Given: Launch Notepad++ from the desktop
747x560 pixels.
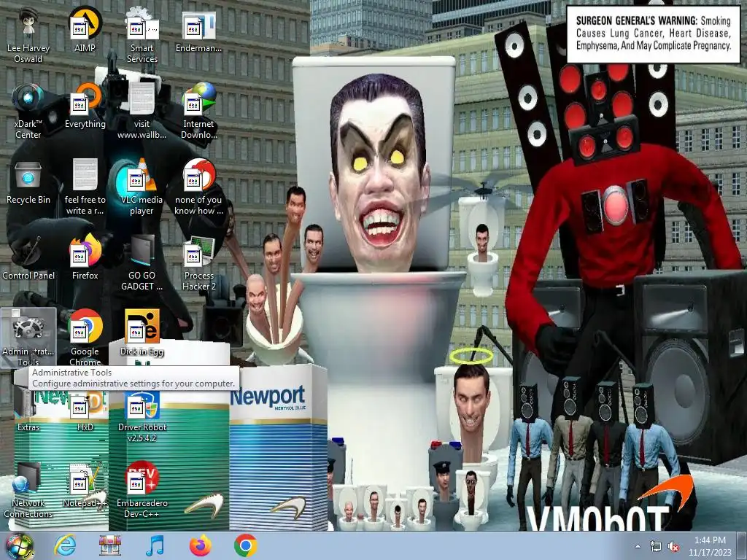Looking at the screenshot, I should [85, 485].
